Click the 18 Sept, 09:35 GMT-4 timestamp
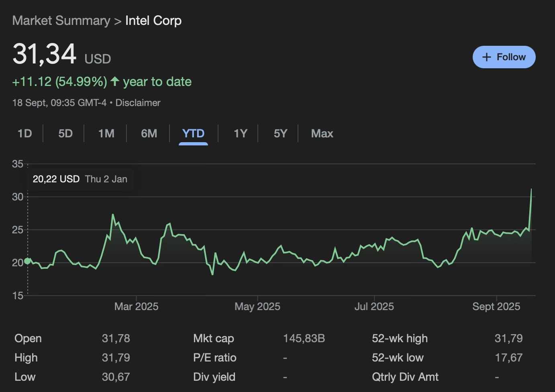This screenshot has height=392, width=555. 59,103
